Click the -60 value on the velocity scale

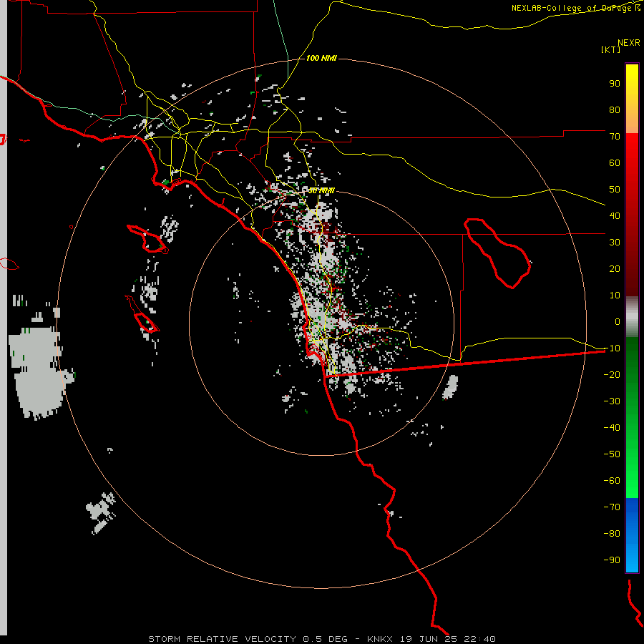coord(612,481)
